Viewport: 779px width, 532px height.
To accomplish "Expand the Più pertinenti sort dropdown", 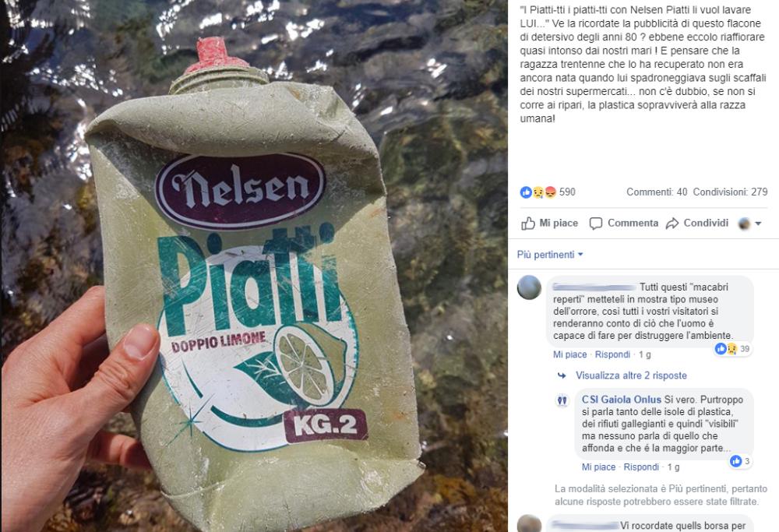I will pyautogui.click(x=550, y=255).
